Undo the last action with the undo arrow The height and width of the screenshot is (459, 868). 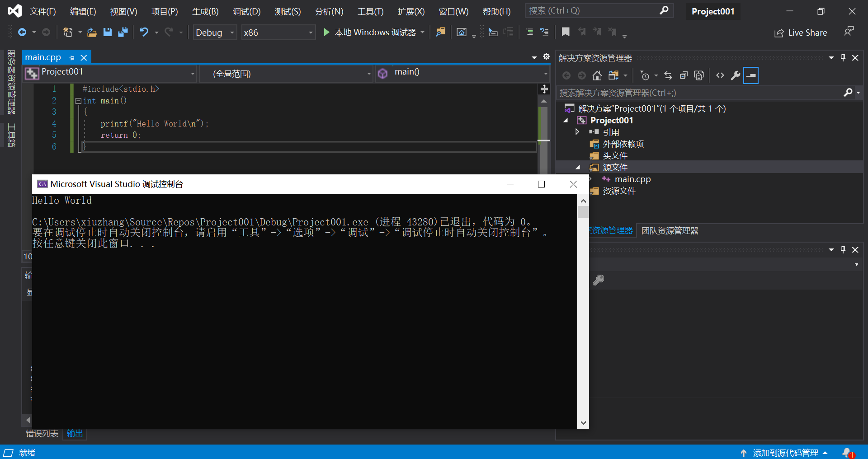[144, 32]
